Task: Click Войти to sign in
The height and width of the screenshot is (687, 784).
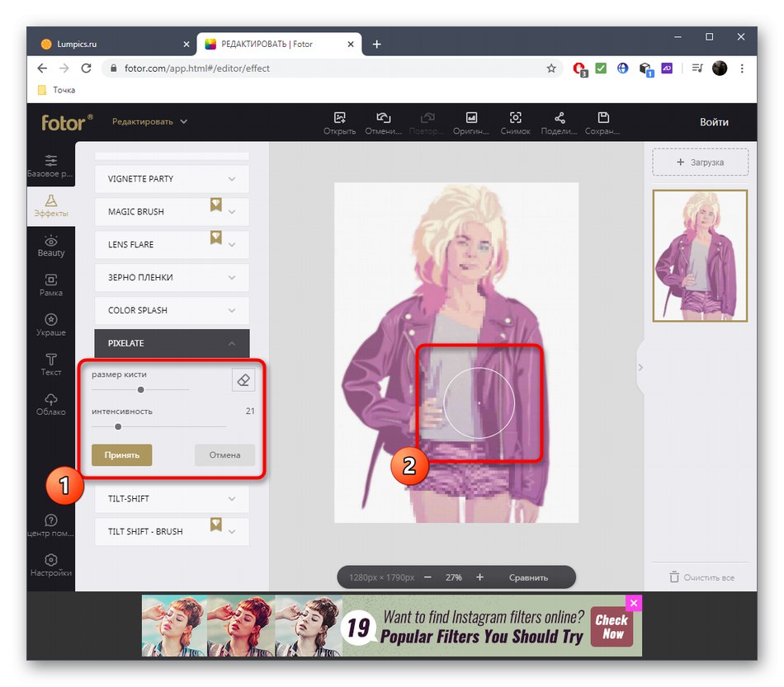Action: pyautogui.click(x=714, y=122)
